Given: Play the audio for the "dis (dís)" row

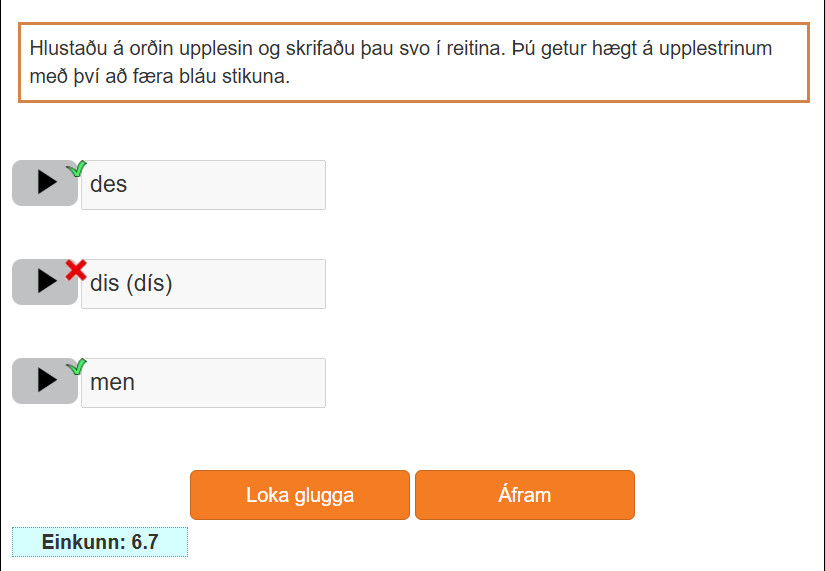Looking at the screenshot, I should (45, 282).
